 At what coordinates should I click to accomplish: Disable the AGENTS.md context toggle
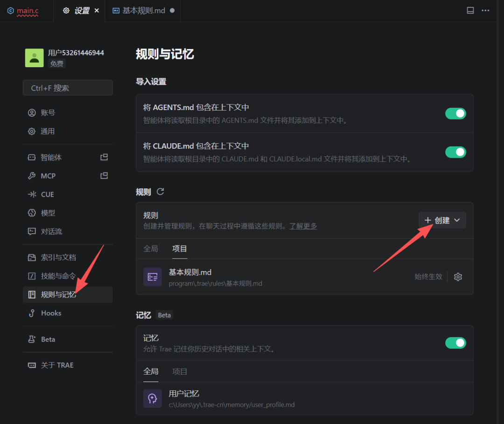click(455, 113)
